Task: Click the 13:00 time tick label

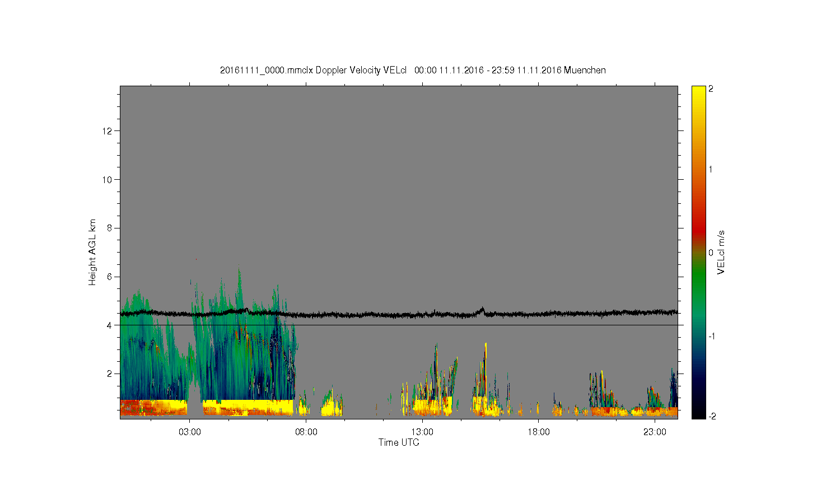Action: 422,432
